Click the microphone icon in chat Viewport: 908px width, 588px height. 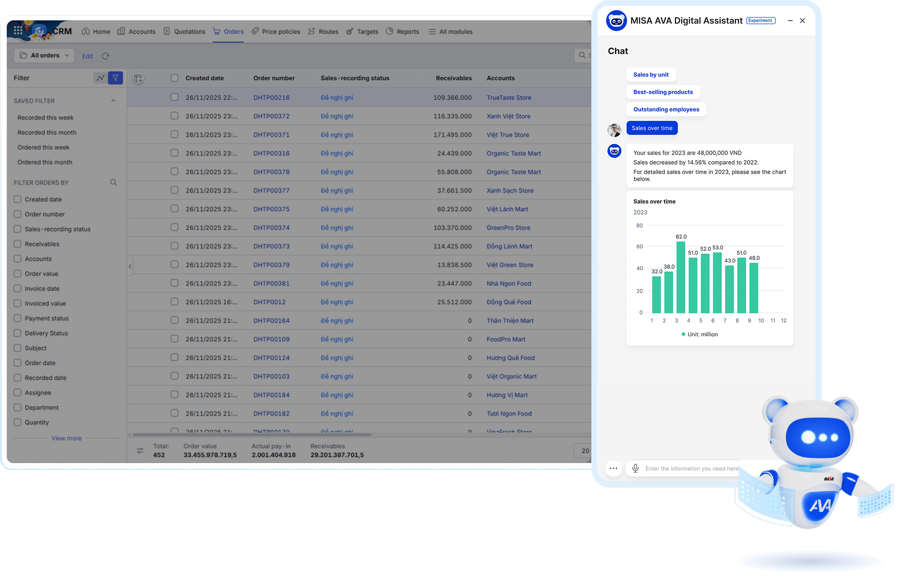[635, 468]
